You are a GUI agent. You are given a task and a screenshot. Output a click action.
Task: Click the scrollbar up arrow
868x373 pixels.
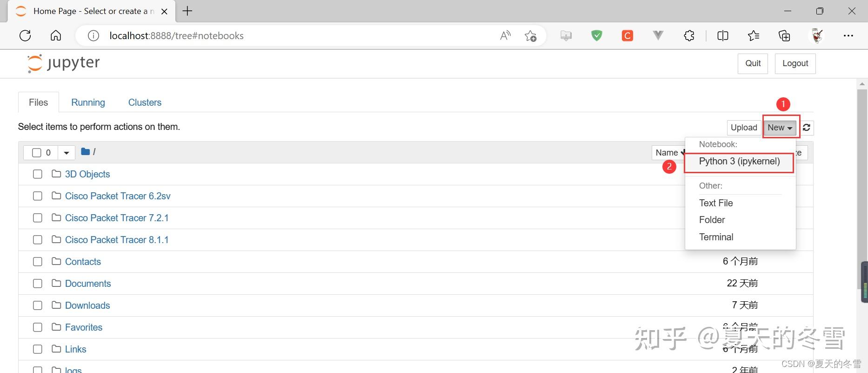(x=862, y=84)
